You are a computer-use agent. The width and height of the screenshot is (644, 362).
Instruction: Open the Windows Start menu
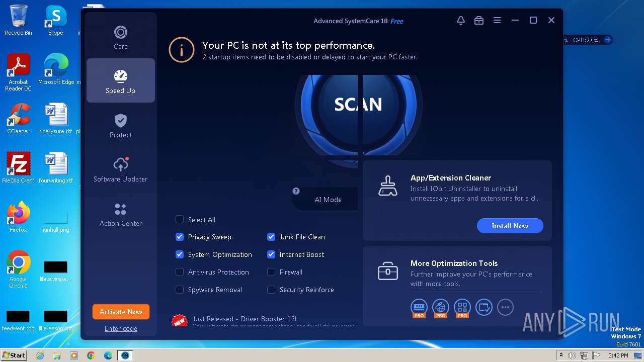click(x=14, y=355)
